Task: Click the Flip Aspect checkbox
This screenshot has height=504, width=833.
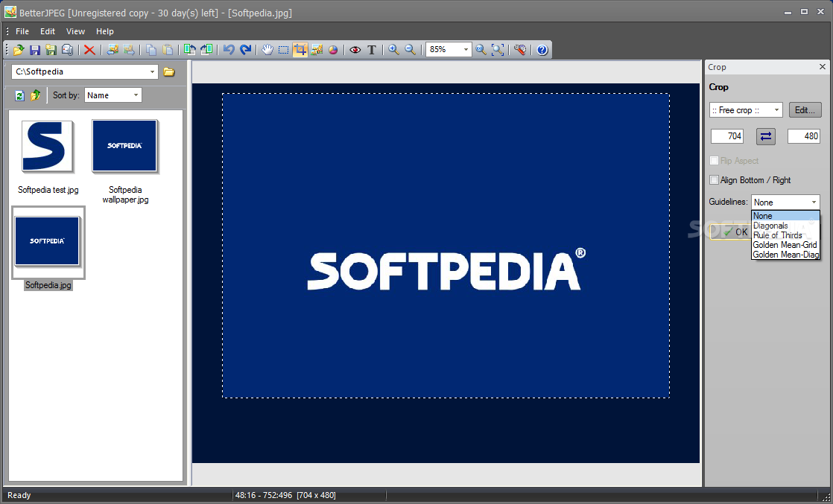Action: (715, 160)
